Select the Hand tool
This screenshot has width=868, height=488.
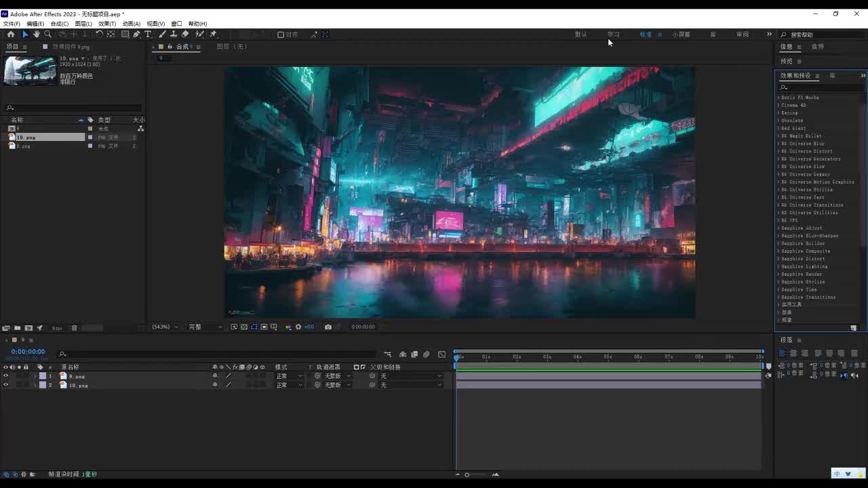click(37, 34)
